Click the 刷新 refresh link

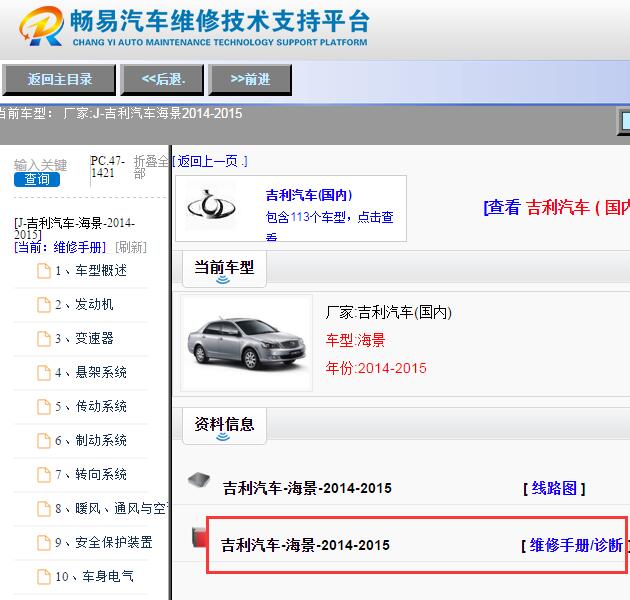point(131,247)
